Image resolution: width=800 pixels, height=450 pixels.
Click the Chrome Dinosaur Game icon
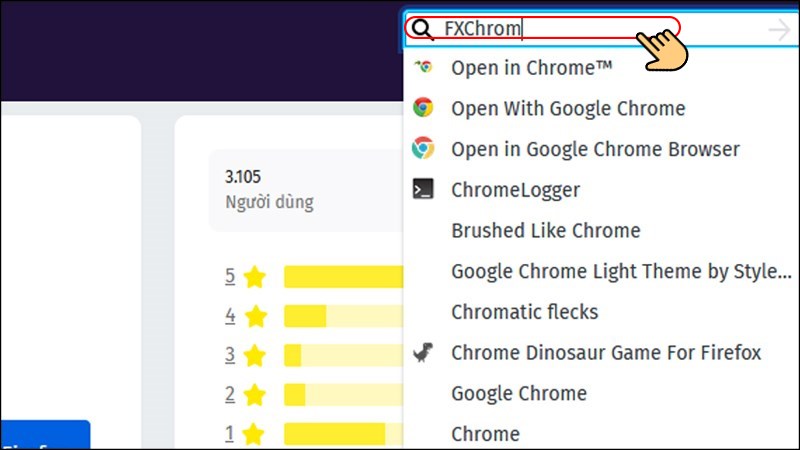point(423,353)
